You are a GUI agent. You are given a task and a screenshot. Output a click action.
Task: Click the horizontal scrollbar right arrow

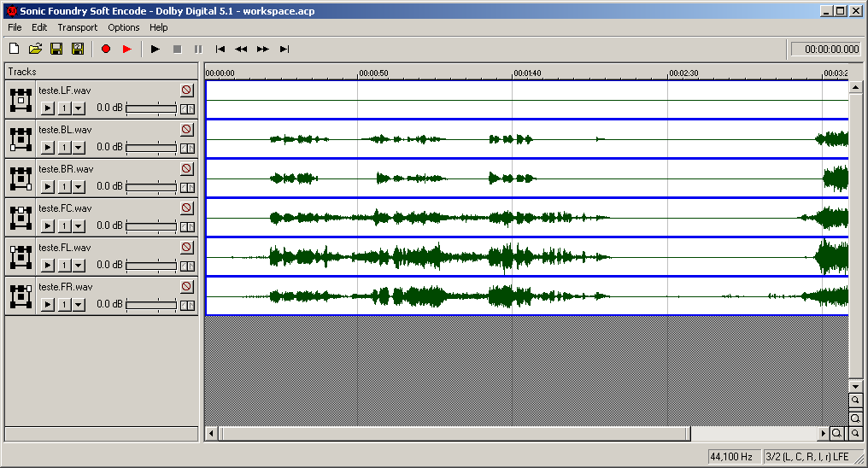click(x=824, y=433)
